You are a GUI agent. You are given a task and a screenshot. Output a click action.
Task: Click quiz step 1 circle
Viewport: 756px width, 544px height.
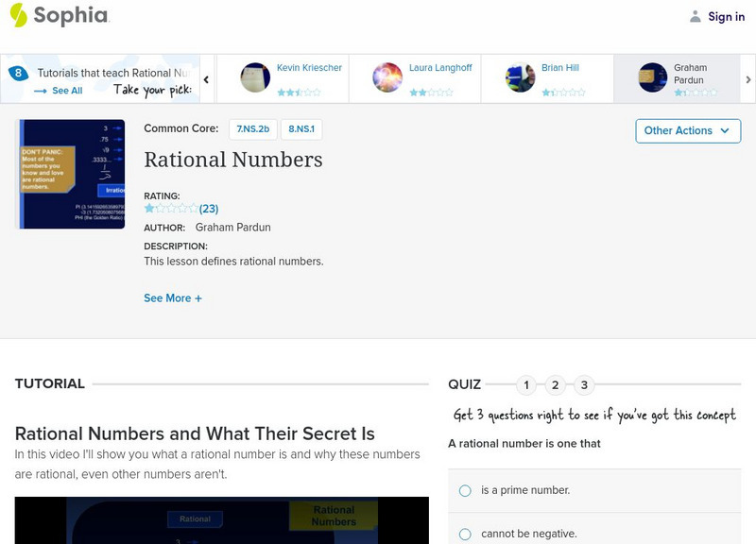coord(526,384)
